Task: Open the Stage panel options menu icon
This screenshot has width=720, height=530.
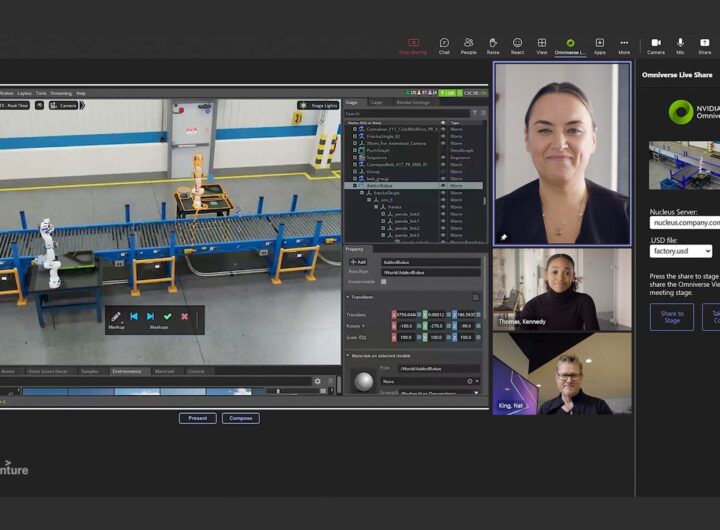Action: (483, 113)
